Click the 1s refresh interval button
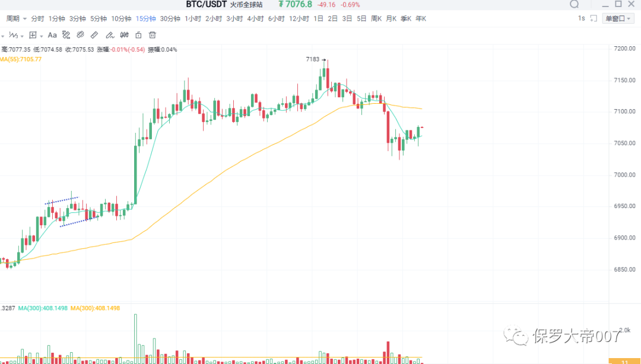Image resolution: width=641 pixels, height=364 pixels. (582, 18)
